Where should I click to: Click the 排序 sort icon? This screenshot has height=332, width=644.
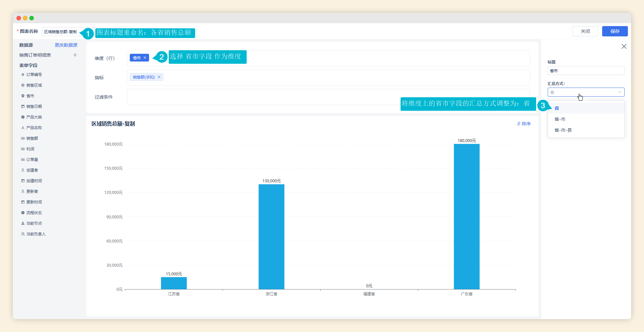pos(519,124)
